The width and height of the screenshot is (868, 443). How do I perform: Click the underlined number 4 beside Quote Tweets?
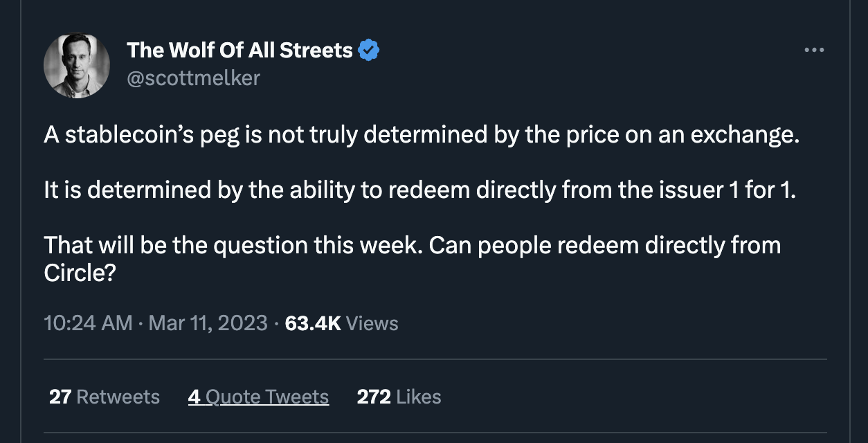coord(195,397)
